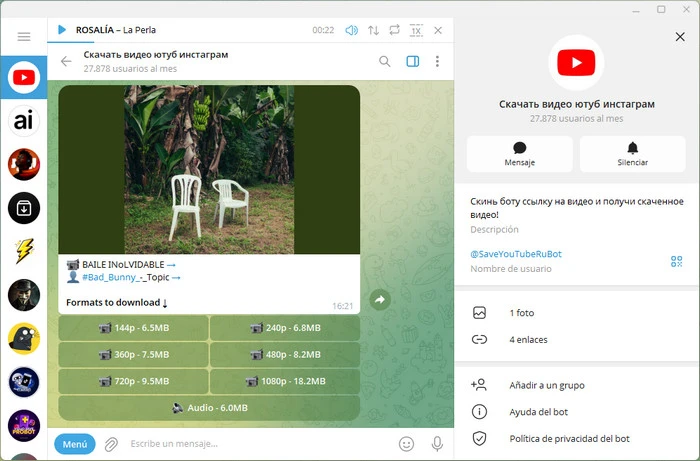This screenshot has width=700, height=461.
Task: Forward the message with the share arrow
Action: 380,300
